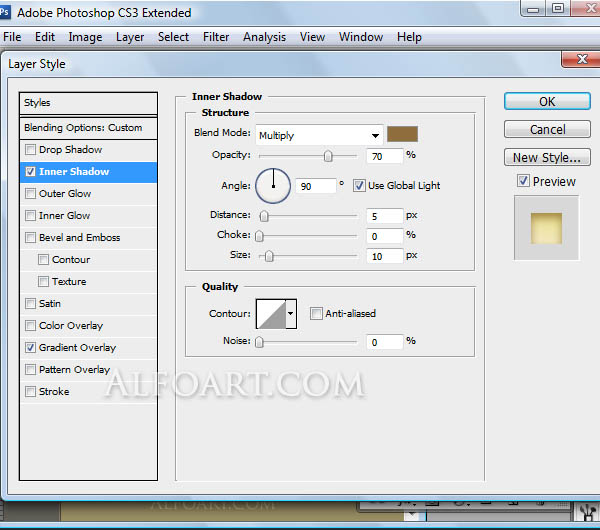Open the Edit menu

45,37
